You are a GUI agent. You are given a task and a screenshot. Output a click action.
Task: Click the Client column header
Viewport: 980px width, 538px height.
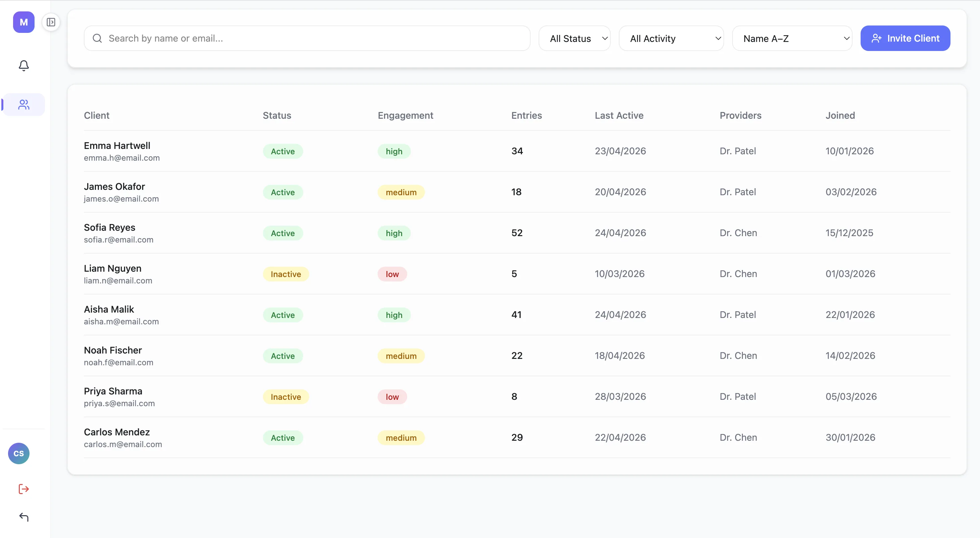tap(97, 115)
